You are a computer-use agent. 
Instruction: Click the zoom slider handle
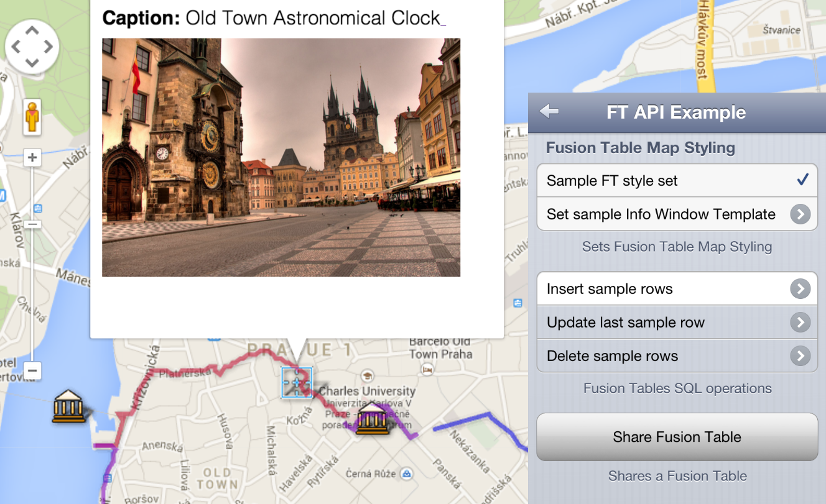point(32,224)
